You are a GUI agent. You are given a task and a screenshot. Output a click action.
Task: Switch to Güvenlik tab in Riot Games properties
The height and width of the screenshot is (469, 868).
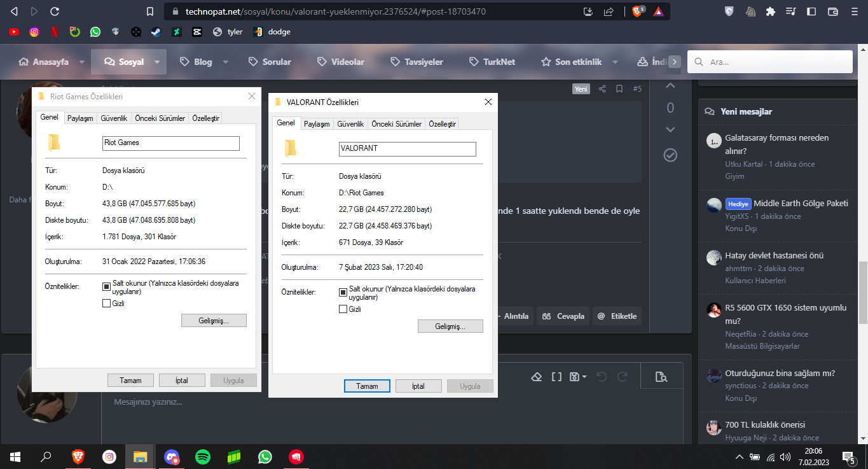point(114,118)
